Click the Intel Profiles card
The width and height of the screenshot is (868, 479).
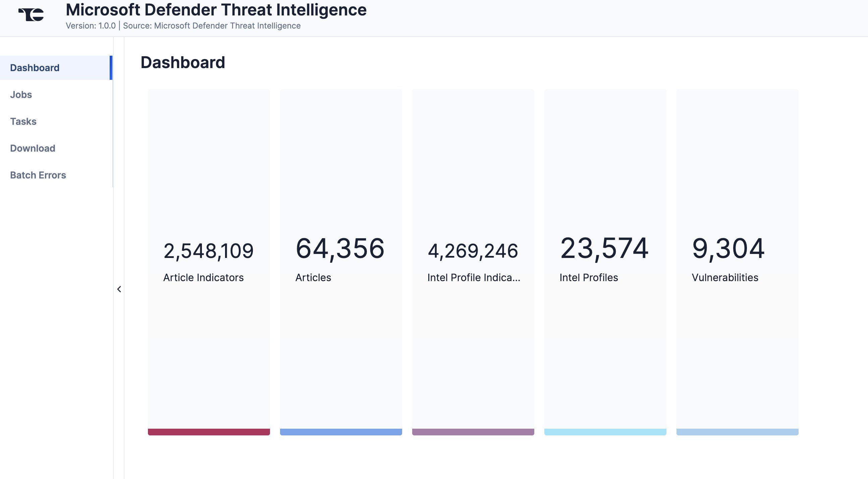(605, 168)
